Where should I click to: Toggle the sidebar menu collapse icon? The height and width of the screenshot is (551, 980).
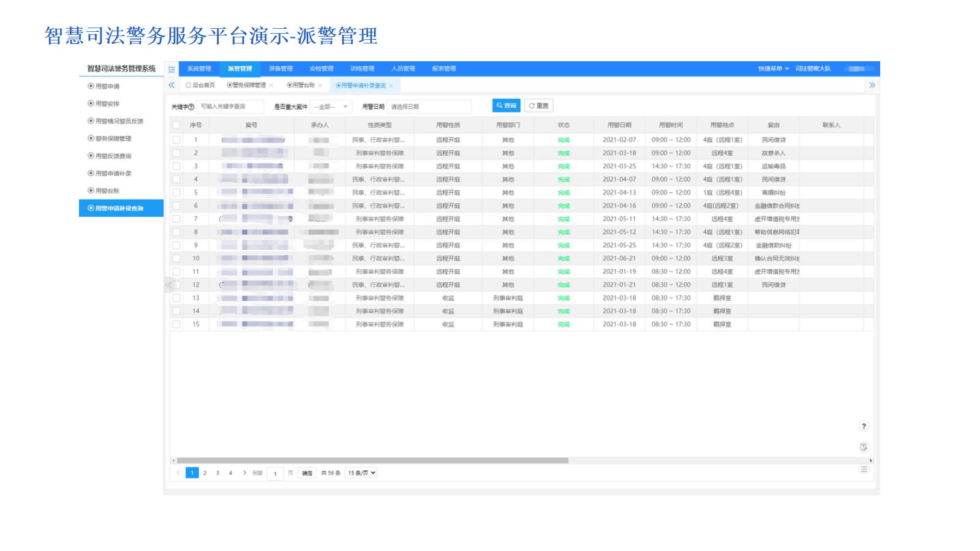171,69
